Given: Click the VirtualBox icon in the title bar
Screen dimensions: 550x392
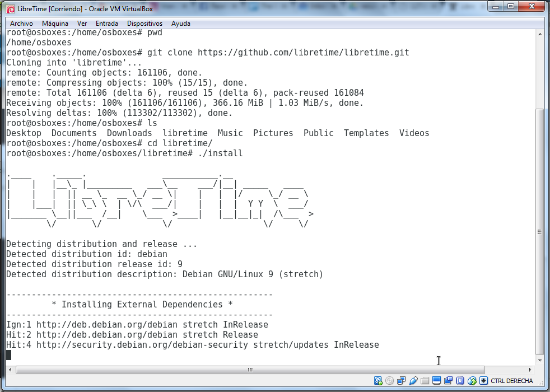Looking at the screenshot, I should (11, 9).
